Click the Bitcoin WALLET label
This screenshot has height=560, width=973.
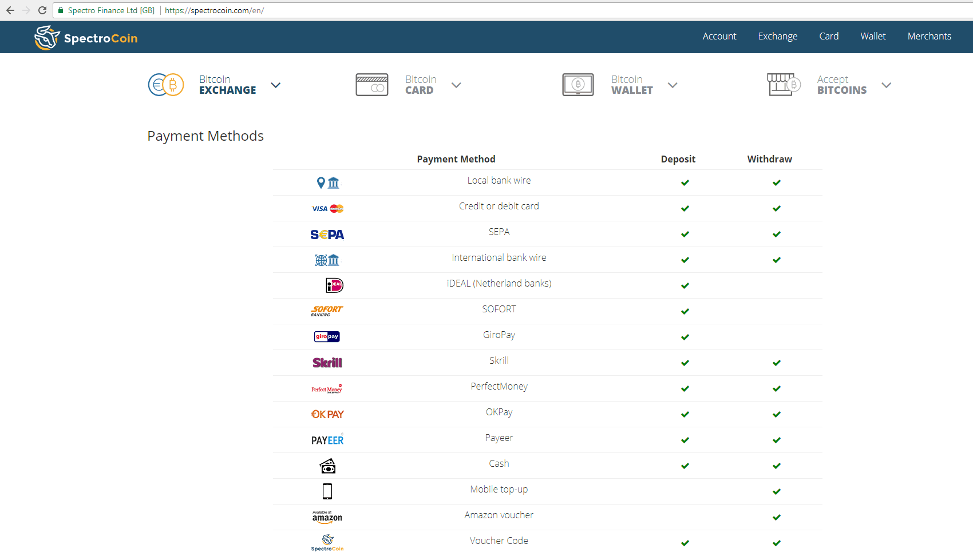point(632,85)
